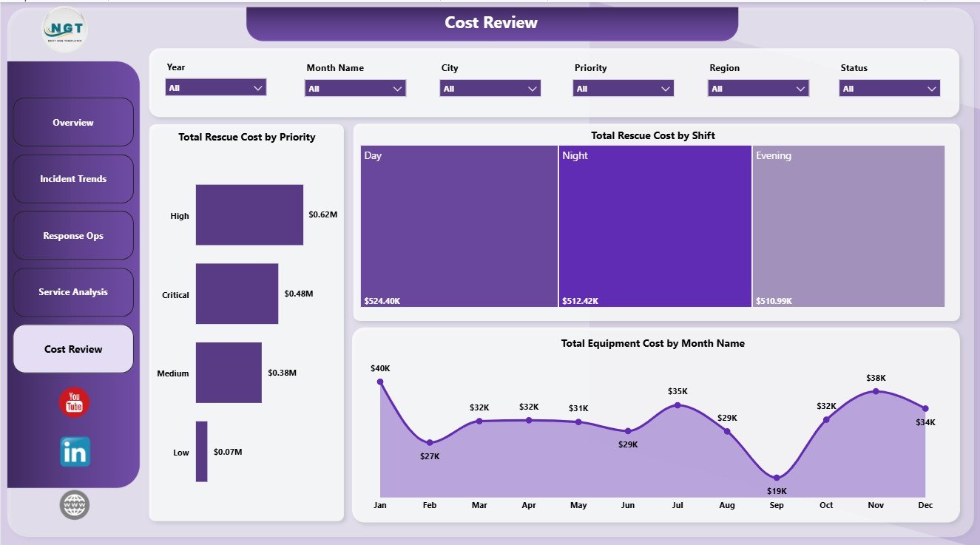Open the City filter dropdown
Image resolution: width=980 pixels, height=545 pixels.
coord(490,89)
